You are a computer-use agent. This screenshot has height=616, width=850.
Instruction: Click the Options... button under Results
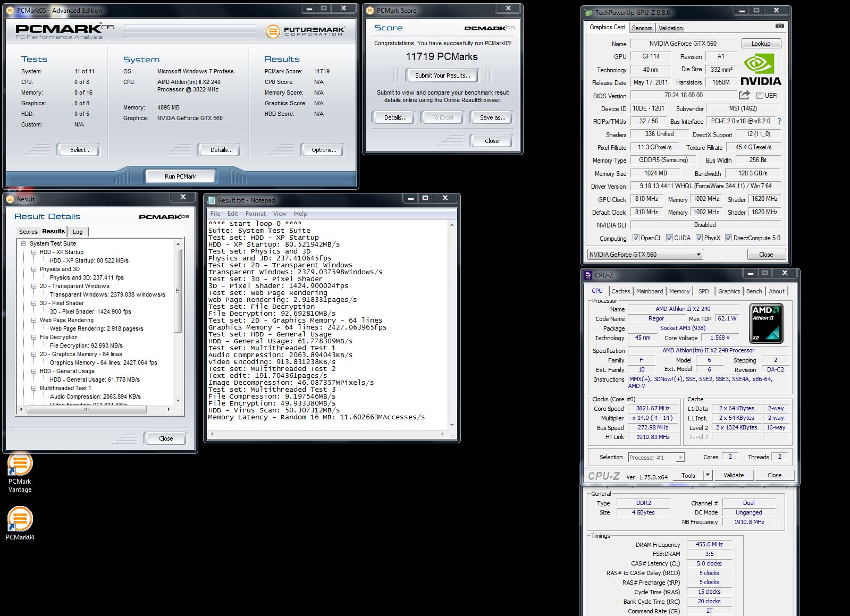click(x=324, y=150)
